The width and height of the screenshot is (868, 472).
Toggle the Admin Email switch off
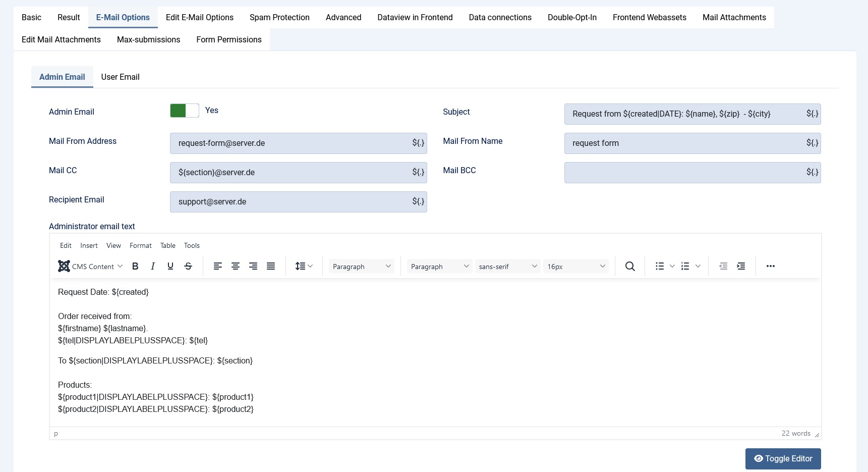[185, 111]
